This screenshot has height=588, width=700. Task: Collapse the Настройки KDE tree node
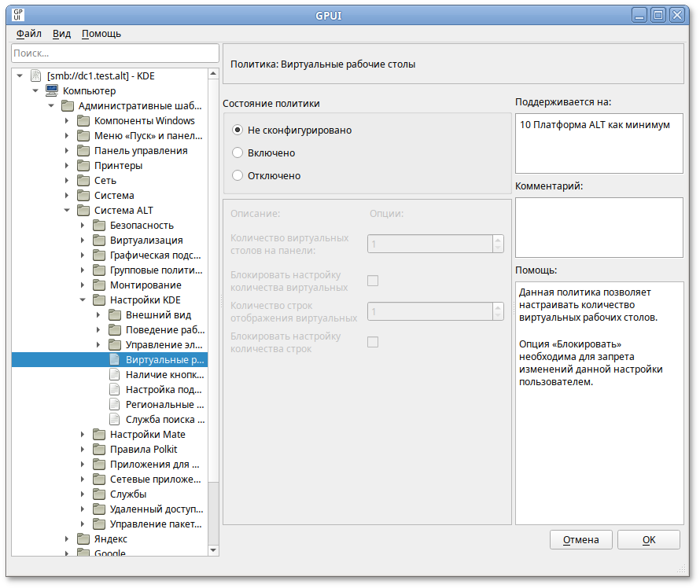coord(83,300)
